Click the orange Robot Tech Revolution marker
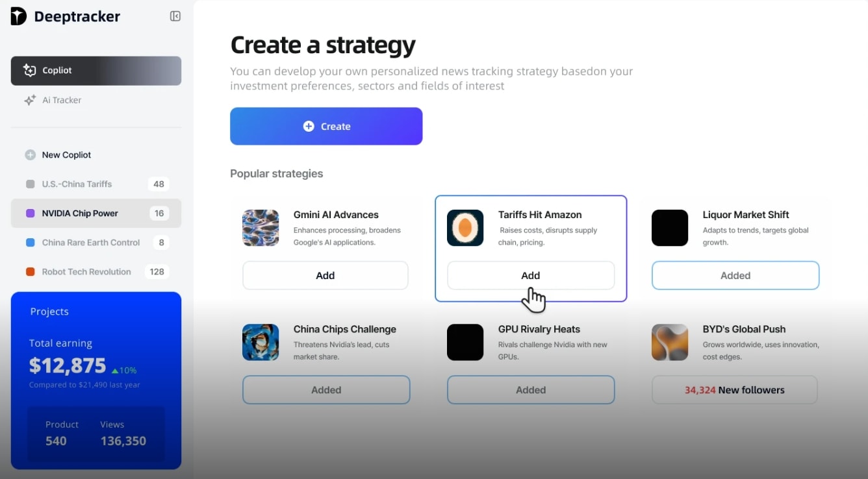The width and height of the screenshot is (868, 479). point(30,271)
